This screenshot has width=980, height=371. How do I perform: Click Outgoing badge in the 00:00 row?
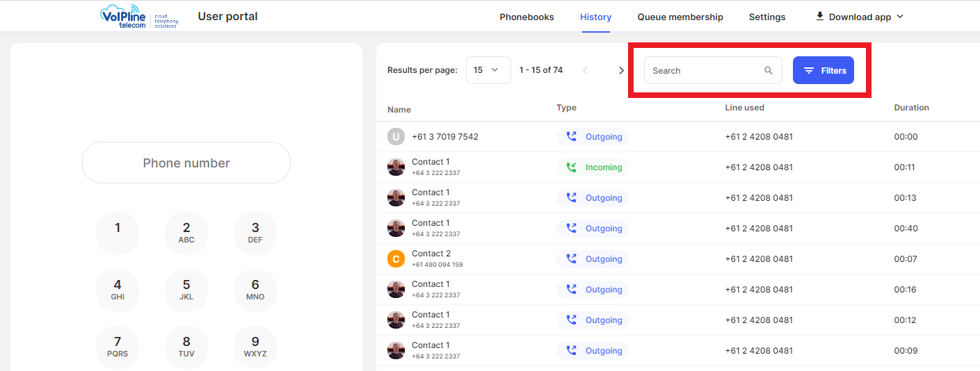pyautogui.click(x=593, y=137)
